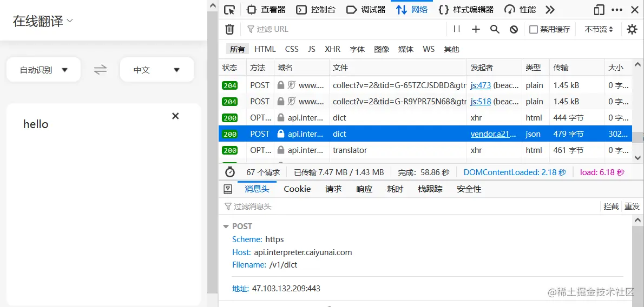Viewport: 644px width, 307px height.
Task: Filter requests by JS
Action: point(312,49)
